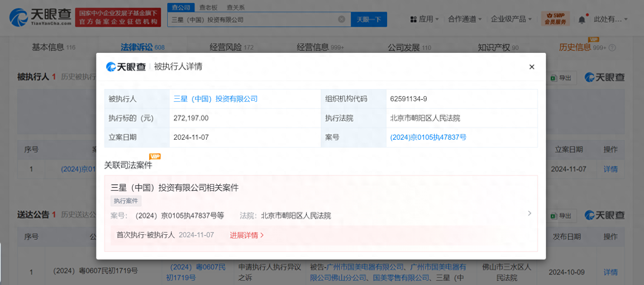This screenshot has width=644, height=285.
Task: Click 国家中小企业发展子基金 red banner
Action: click(x=118, y=17)
